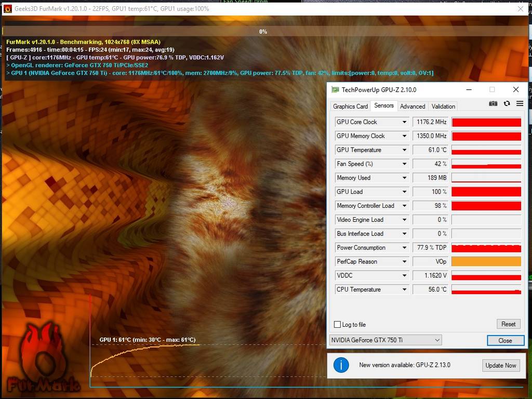Open the PerfCap Reason sensor dropdown
The height and width of the screenshot is (399, 532).
pos(404,262)
